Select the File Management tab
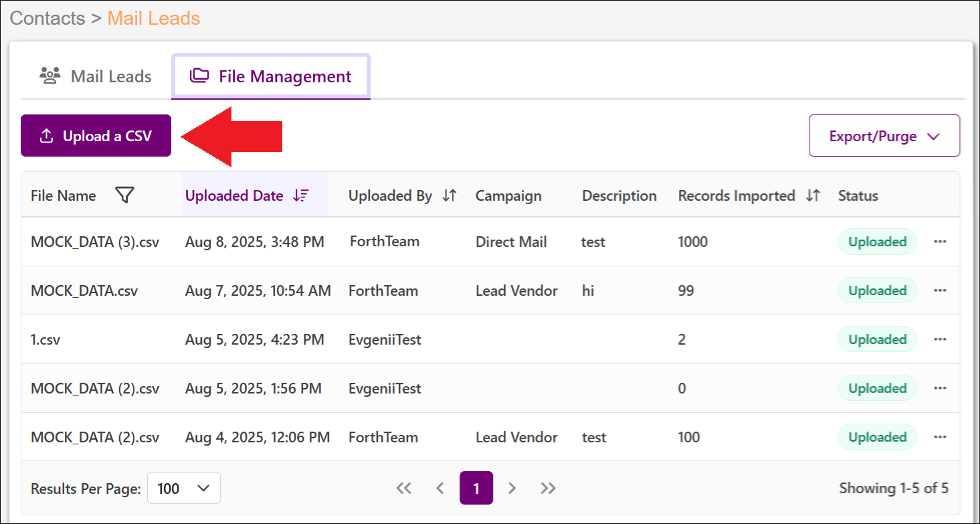This screenshot has width=980, height=524. [271, 76]
